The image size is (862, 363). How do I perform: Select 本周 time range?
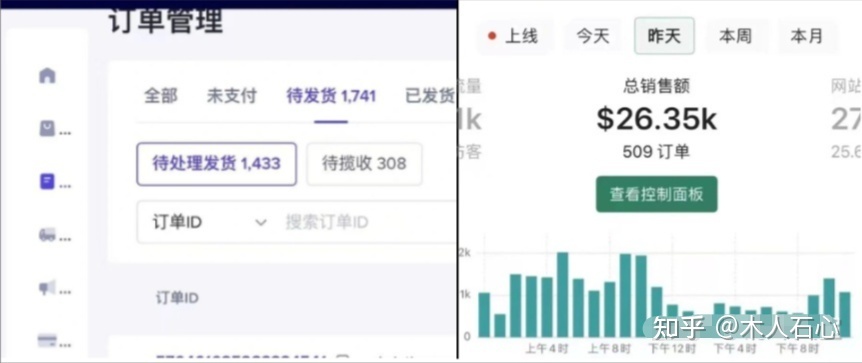click(x=736, y=37)
